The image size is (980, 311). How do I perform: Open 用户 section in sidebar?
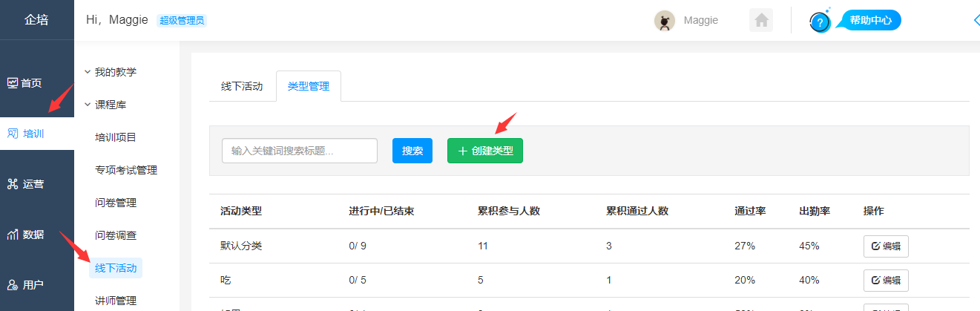pos(26,285)
